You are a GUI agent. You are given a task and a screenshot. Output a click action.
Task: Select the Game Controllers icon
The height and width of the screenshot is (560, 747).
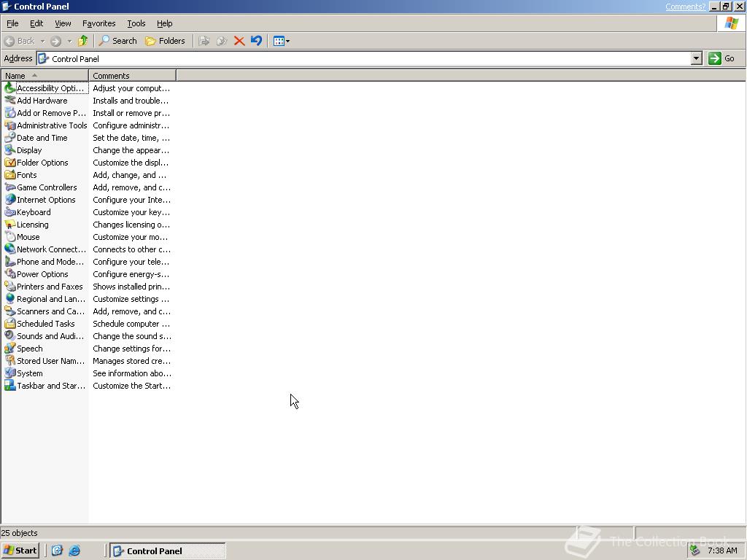click(x=9, y=187)
